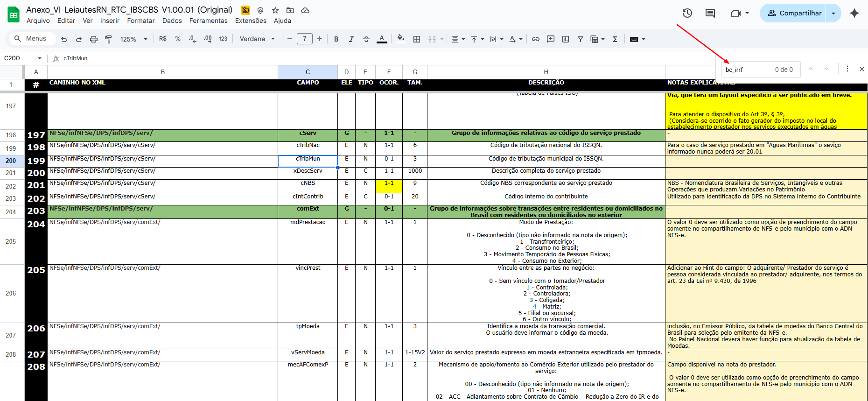Open the 125% zoom dropdown
868x401 pixels.
[133, 39]
